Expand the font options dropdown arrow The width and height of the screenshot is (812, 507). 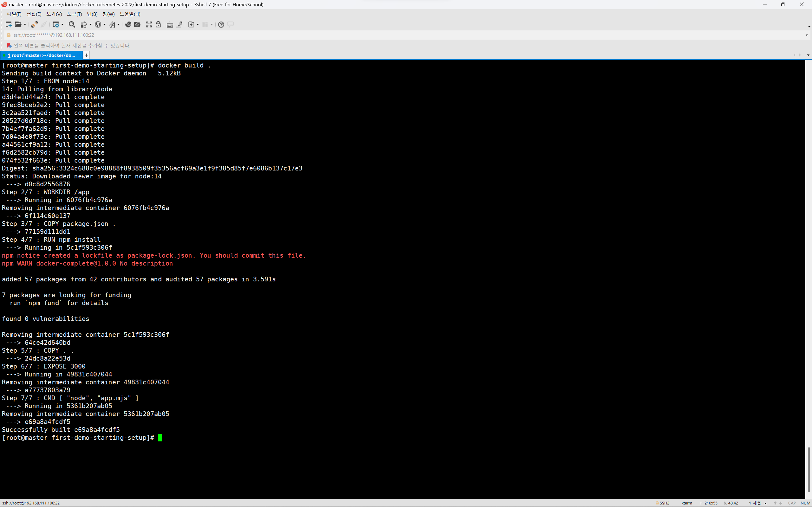click(x=119, y=25)
